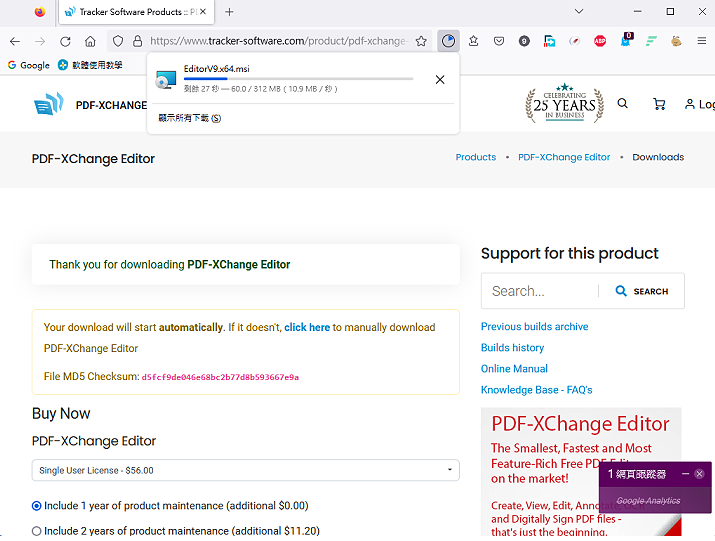Select the MD5 checksum text

tap(220, 377)
